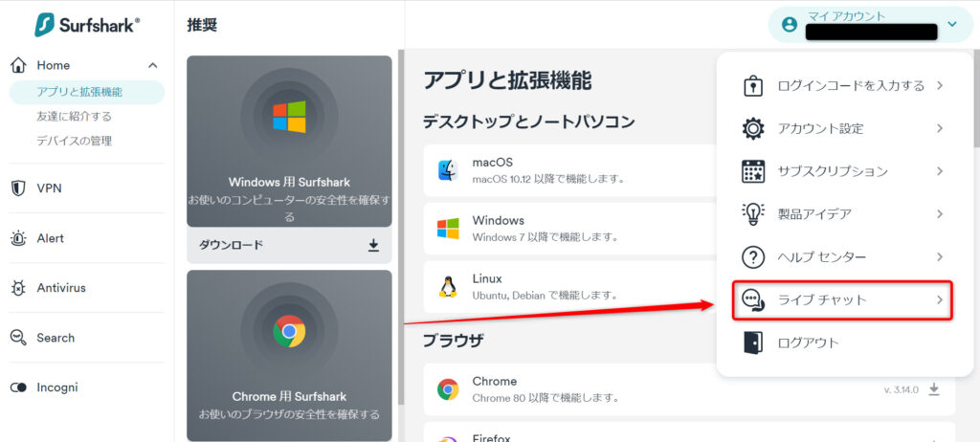
Task: Click the Linux row title
Action: 487,278
